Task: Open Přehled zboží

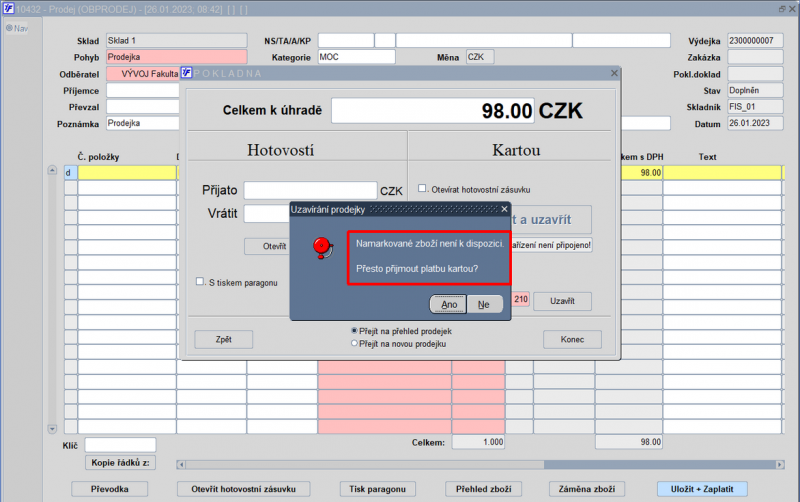Action: [483, 489]
